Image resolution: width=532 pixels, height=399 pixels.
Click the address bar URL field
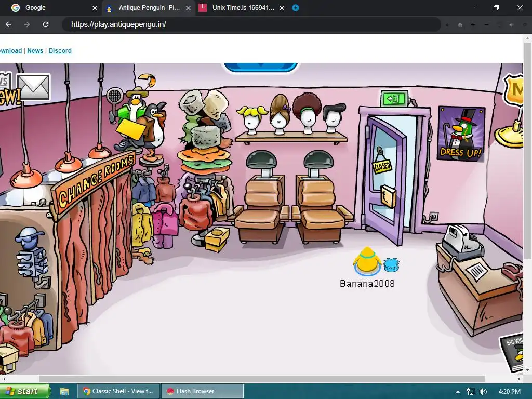click(251, 24)
